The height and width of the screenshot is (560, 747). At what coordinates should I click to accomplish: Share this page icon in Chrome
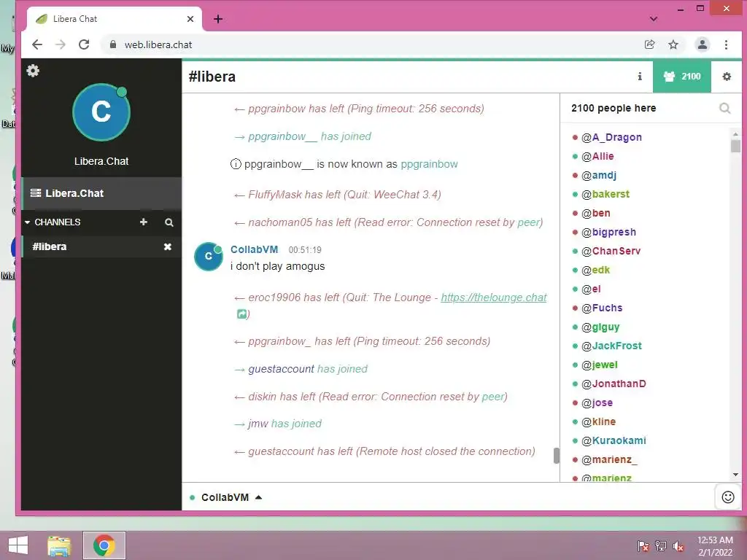coord(649,44)
